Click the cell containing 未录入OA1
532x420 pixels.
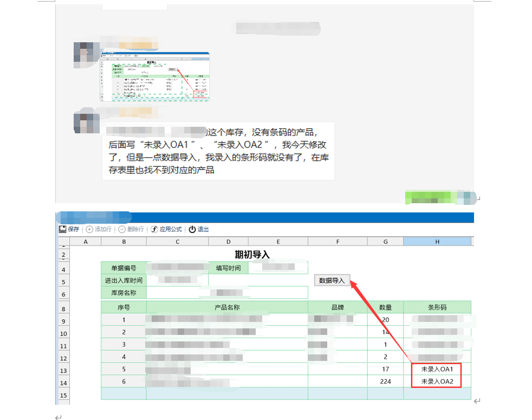pyautogui.click(x=437, y=369)
